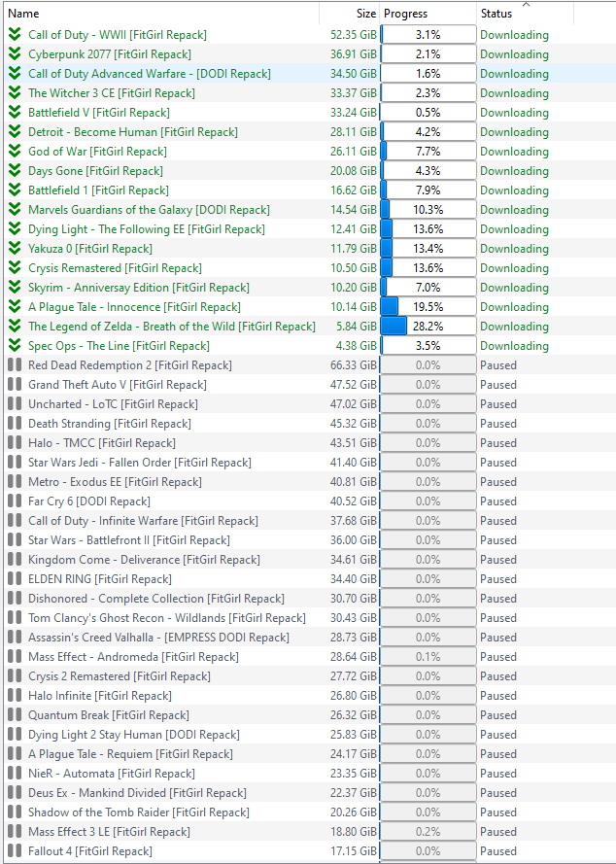Click 0.2% progress for Mass Effect 3 LE
This screenshot has width=616, height=864.
[x=428, y=832]
